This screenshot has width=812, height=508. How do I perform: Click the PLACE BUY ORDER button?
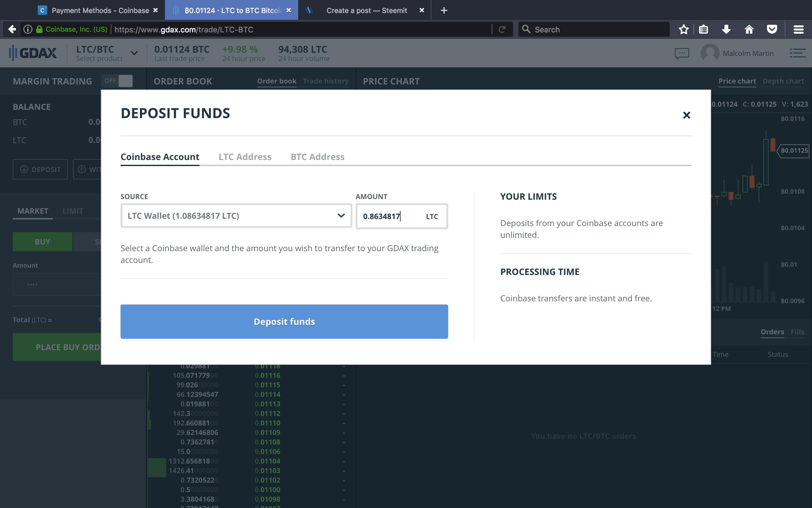click(x=57, y=347)
